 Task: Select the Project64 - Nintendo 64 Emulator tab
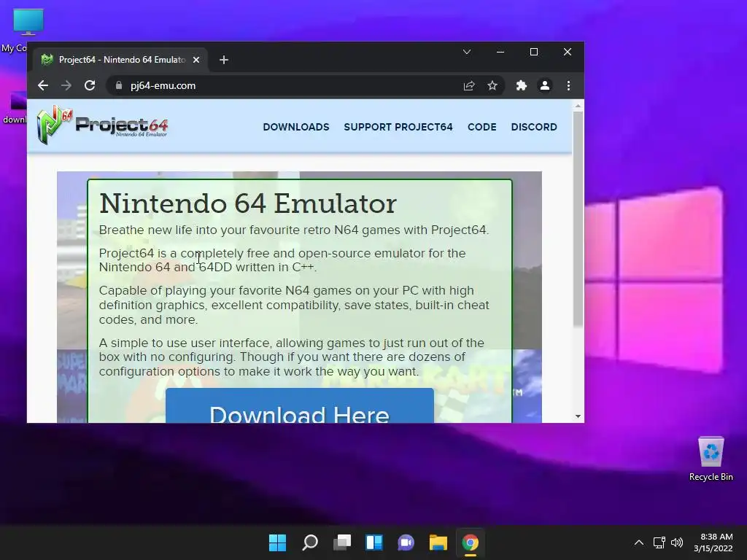click(120, 60)
